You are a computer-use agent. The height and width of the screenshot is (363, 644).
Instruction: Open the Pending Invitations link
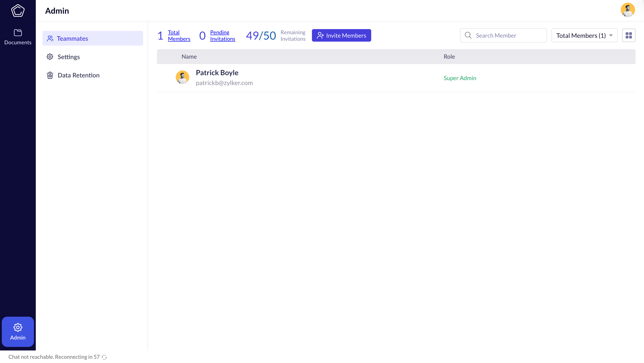point(222,36)
